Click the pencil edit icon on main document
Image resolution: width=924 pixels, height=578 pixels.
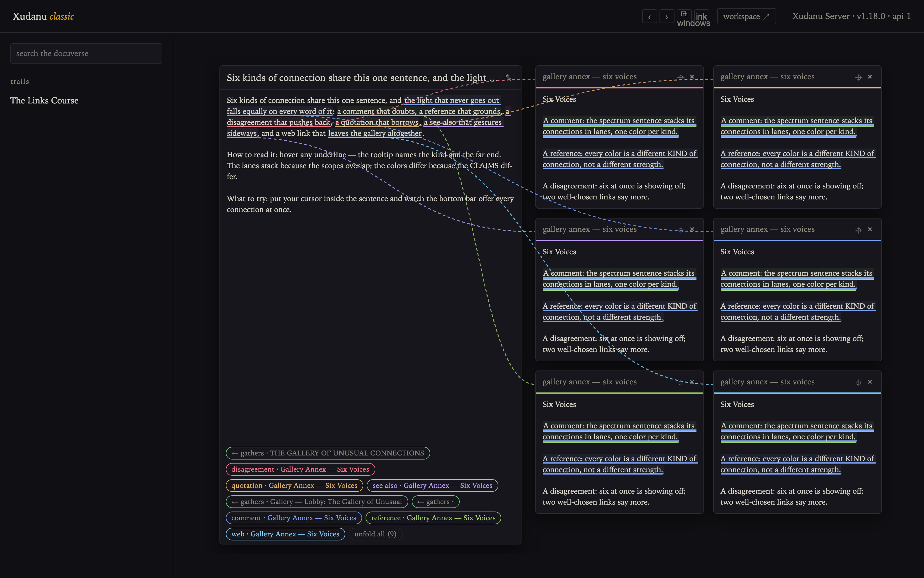508,78
